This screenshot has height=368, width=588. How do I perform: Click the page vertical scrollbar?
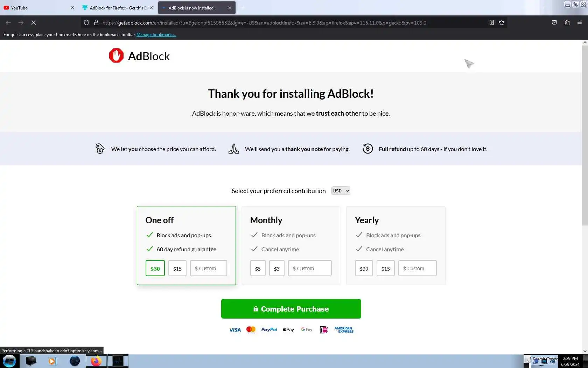pyautogui.click(x=585, y=135)
